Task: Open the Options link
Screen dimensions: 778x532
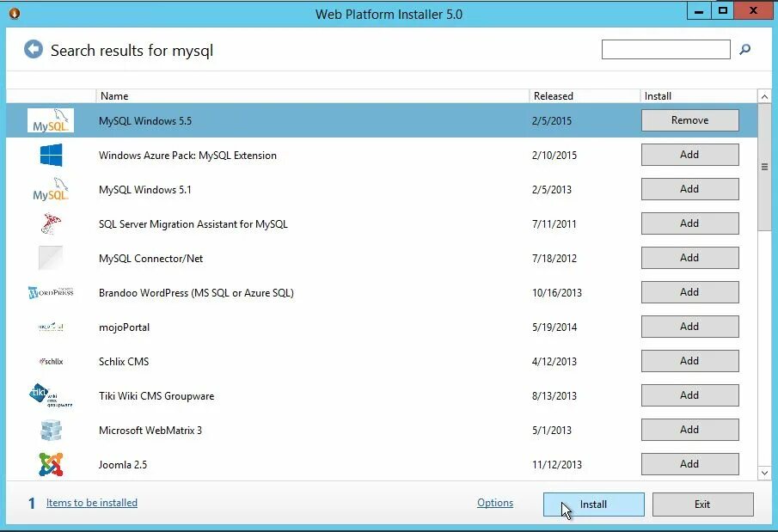Action: coord(495,503)
